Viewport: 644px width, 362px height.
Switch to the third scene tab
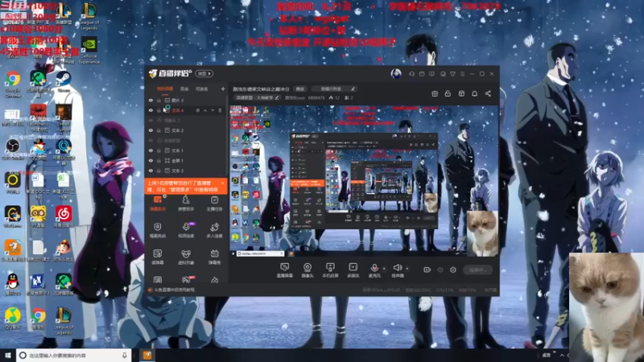click(202, 88)
